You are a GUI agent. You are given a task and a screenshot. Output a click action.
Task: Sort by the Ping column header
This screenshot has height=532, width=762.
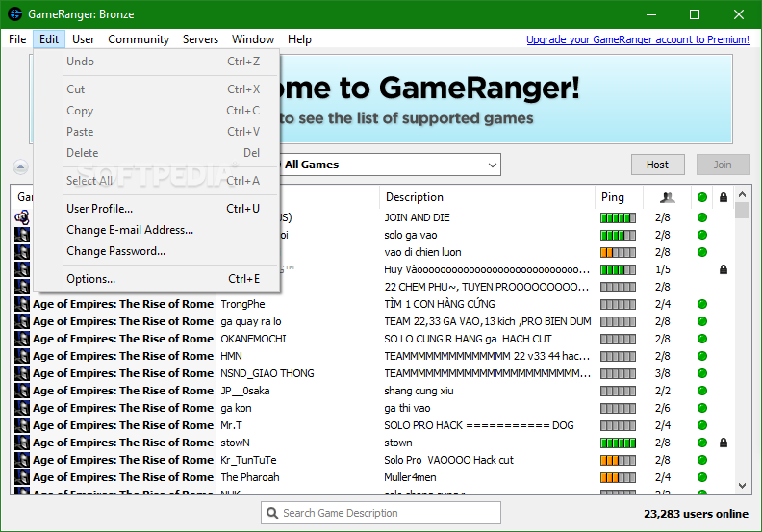[x=619, y=197]
